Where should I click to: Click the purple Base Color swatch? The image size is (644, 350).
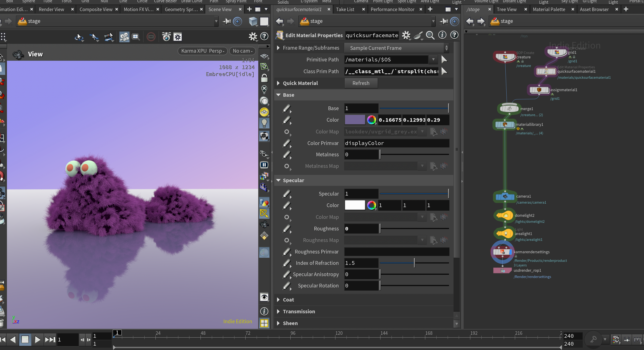tap(355, 120)
